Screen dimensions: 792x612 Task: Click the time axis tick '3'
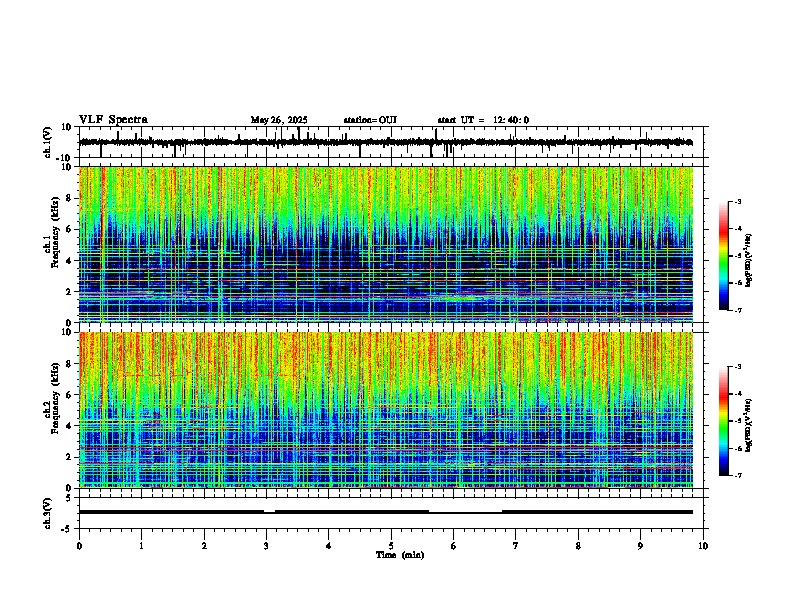point(266,546)
